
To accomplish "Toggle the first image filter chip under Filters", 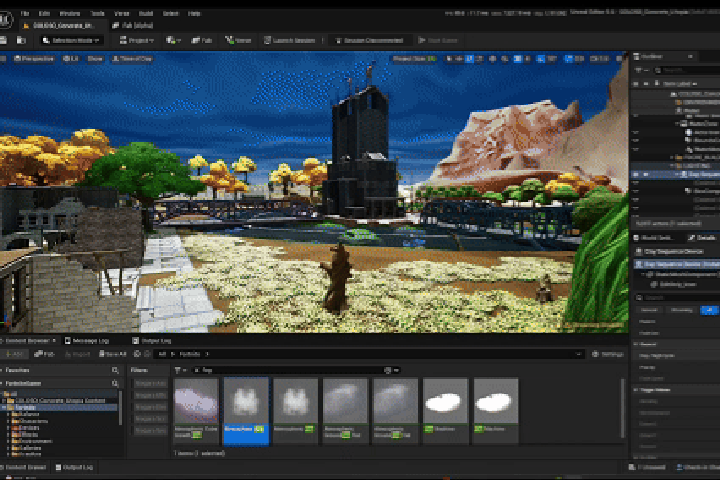I will click(150, 383).
